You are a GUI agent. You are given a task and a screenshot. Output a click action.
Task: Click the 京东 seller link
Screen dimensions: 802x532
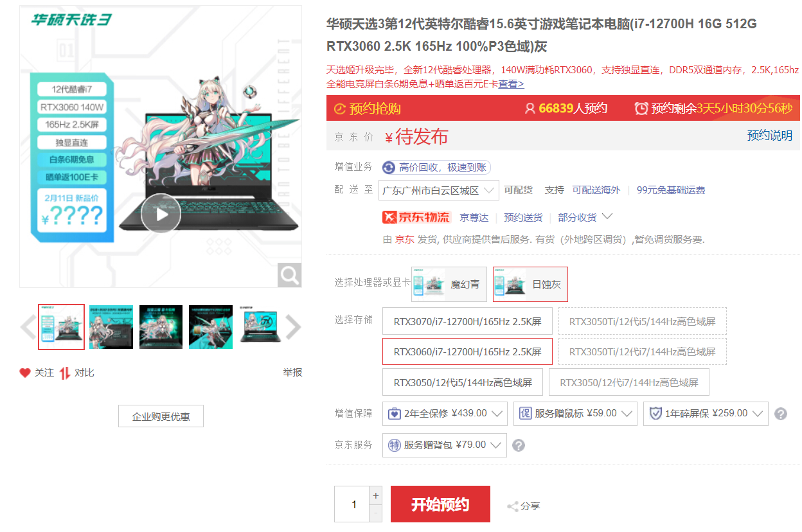coord(404,240)
